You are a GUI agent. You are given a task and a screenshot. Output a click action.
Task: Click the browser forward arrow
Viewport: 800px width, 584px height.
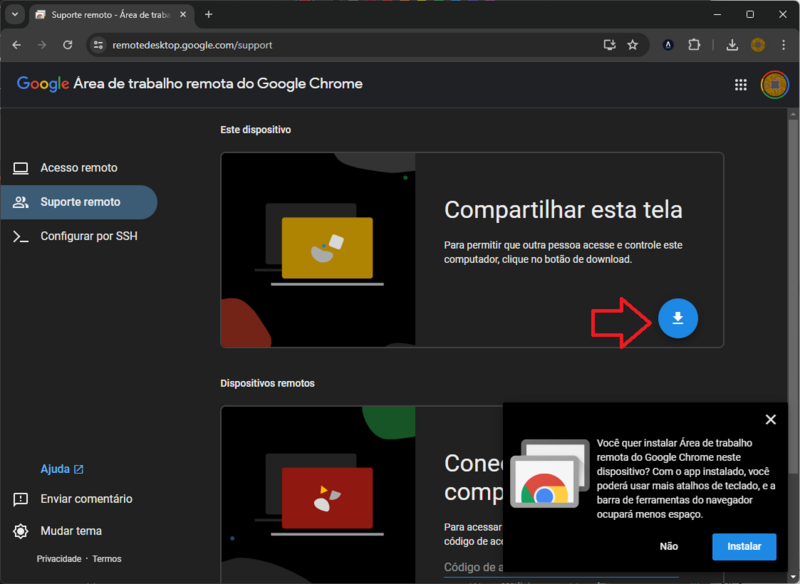click(x=42, y=45)
